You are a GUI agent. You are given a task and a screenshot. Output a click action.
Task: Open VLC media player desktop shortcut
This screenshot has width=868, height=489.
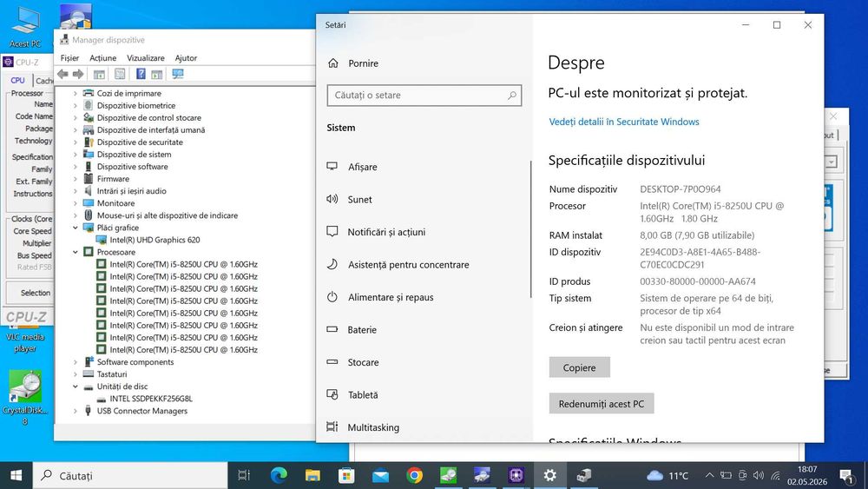pos(25,337)
